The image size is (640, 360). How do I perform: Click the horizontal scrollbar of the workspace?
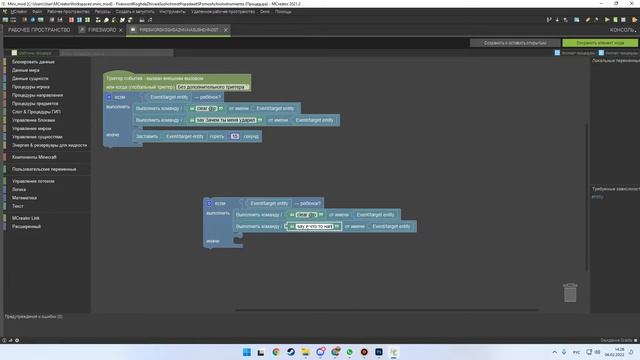387,310
